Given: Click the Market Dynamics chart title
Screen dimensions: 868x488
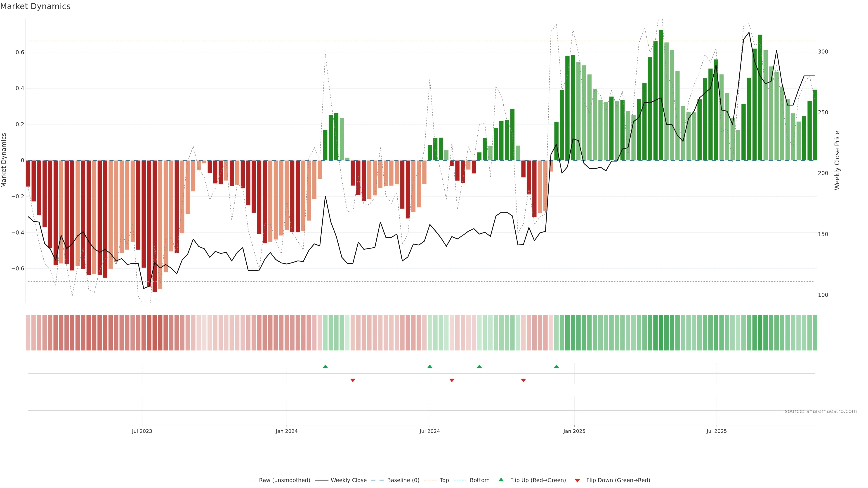Looking at the screenshot, I should 35,6.
